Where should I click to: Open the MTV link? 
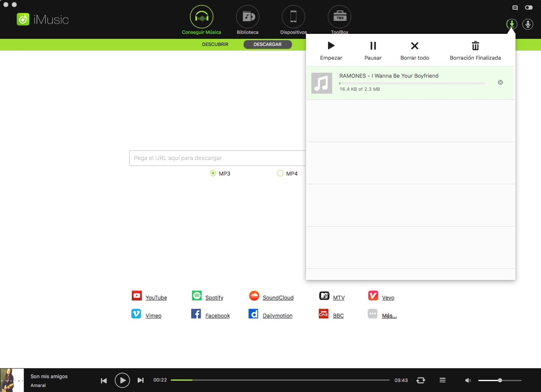(339, 298)
